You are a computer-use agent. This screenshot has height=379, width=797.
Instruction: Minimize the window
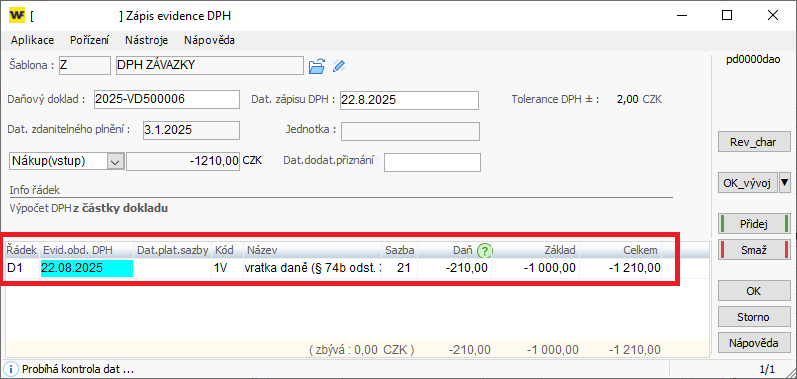tap(682, 16)
